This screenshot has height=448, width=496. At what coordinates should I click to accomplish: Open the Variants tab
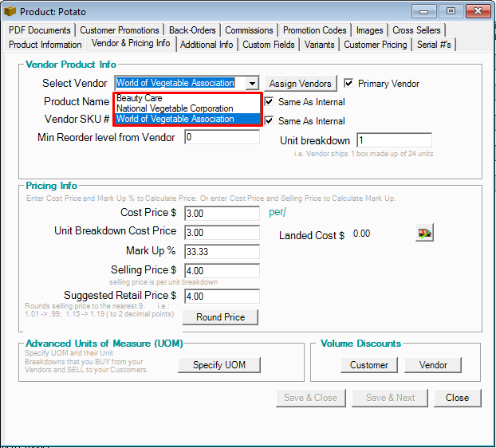pos(319,45)
